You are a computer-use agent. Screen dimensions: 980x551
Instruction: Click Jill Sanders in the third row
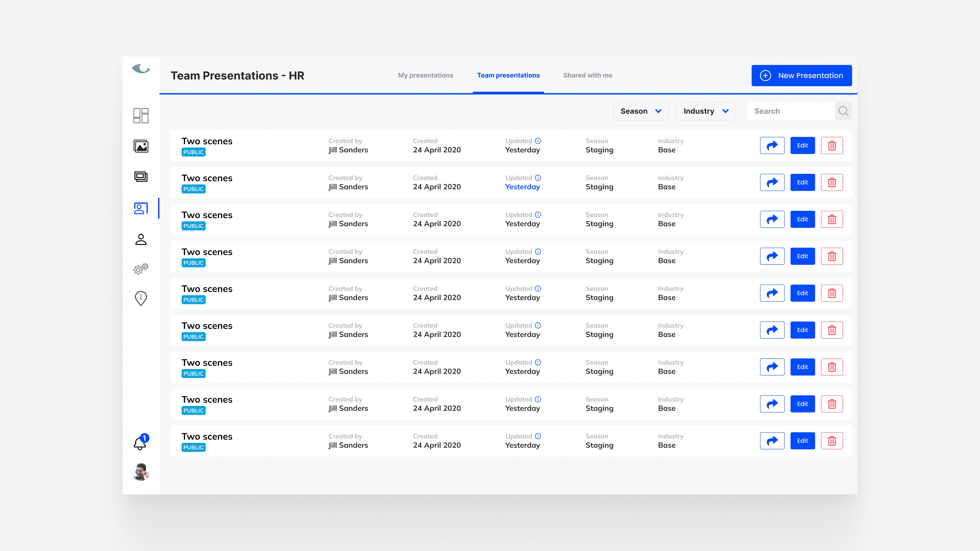coord(348,224)
